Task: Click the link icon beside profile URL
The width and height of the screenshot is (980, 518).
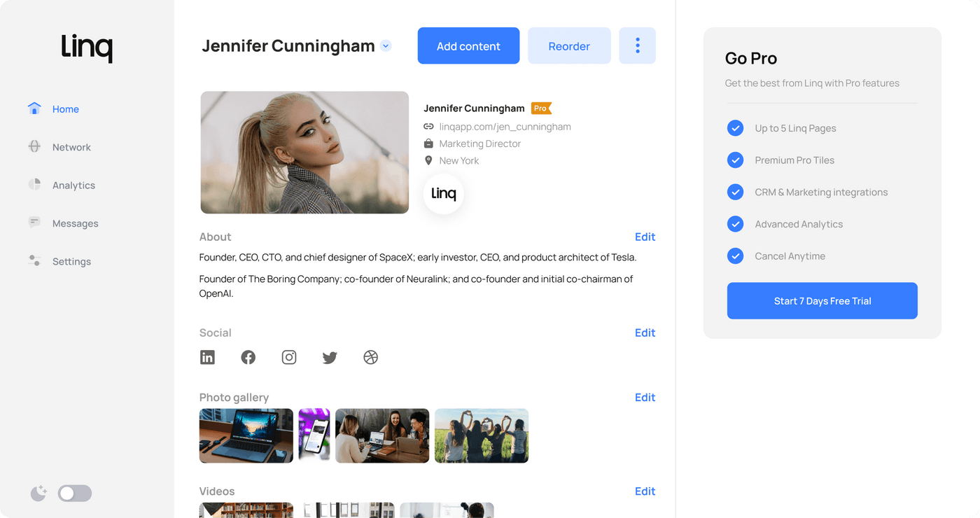Action: [428, 127]
